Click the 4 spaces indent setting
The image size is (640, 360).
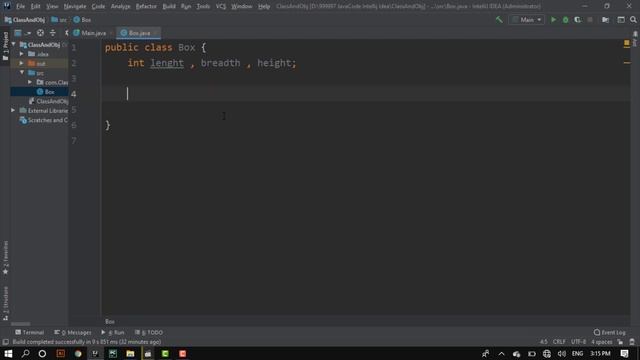(x=602, y=342)
